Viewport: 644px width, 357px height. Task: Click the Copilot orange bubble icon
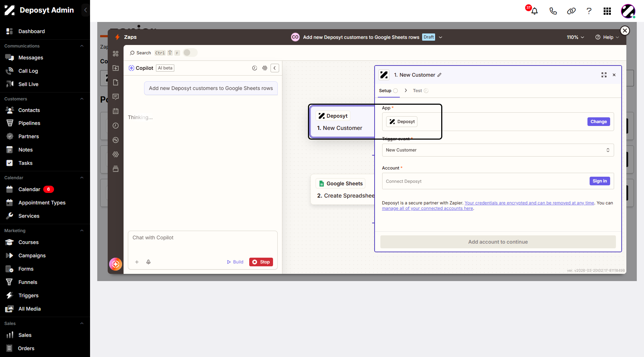[x=116, y=264]
